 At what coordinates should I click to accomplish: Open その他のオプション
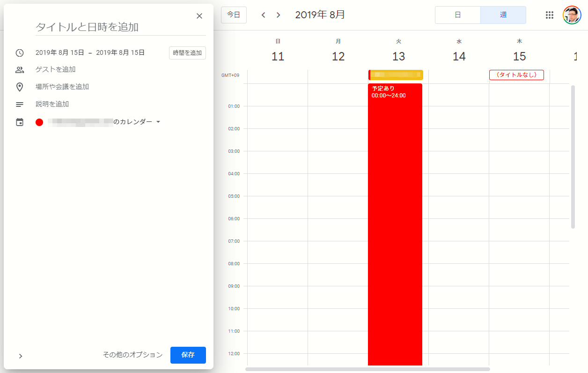(133, 355)
